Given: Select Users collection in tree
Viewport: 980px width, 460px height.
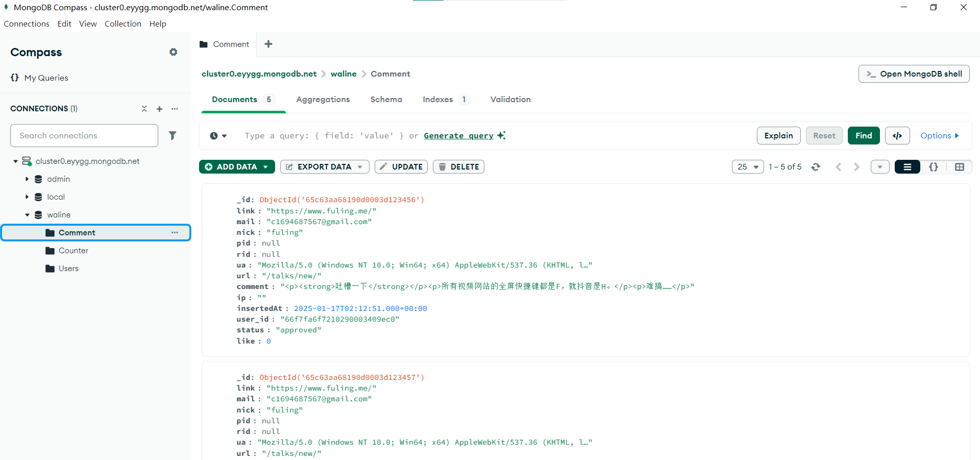Looking at the screenshot, I should [x=68, y=269].
